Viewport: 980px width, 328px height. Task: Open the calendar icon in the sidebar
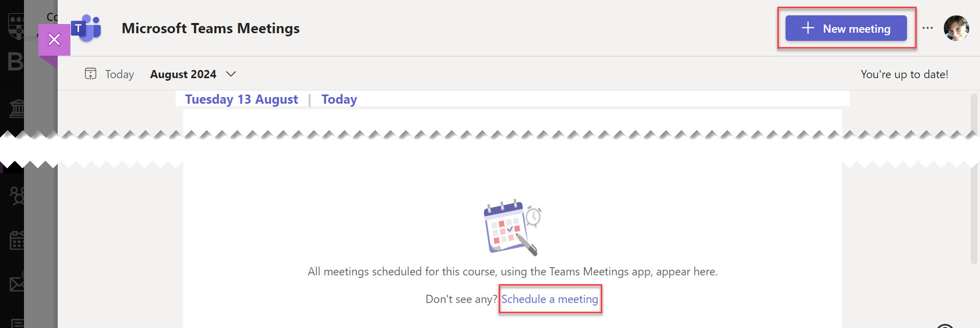(17, 240)
